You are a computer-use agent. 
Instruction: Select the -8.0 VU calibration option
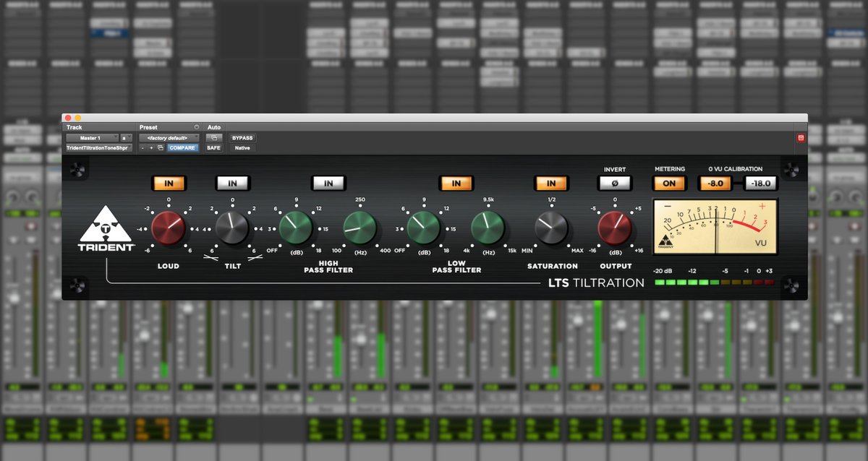(715, 184)
